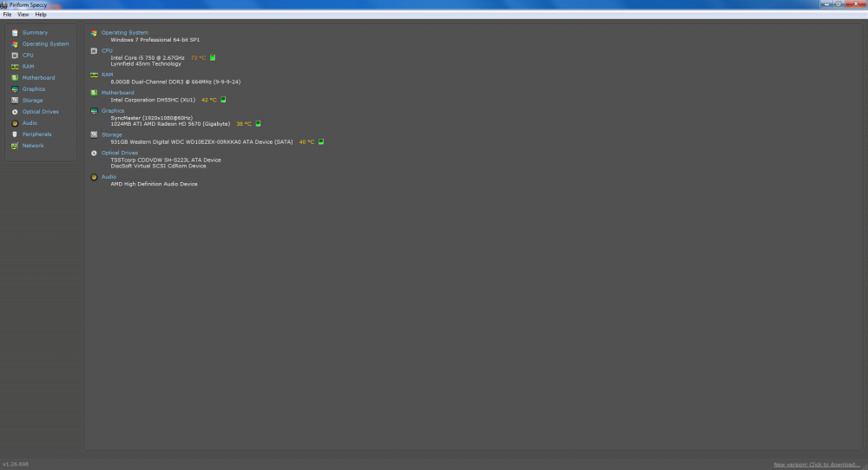The width and height of the screenshot is (868, 470).
Task: Click Western Digital WDC drive text
Action: [201, 142]
